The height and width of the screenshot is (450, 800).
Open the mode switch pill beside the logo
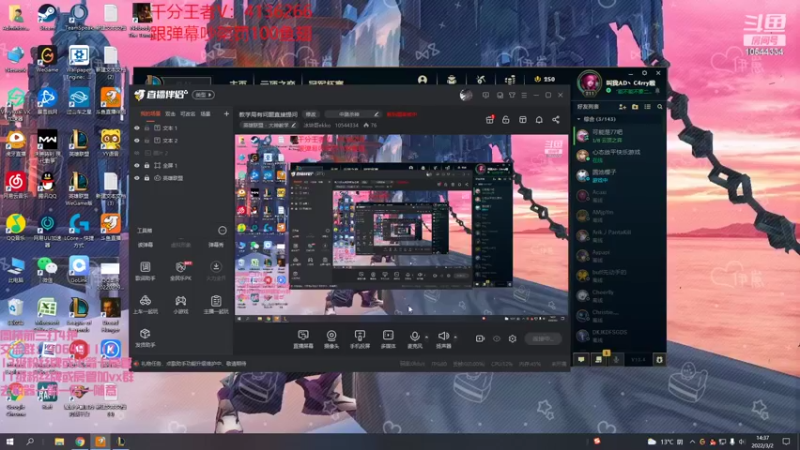(x=203, y=95)
